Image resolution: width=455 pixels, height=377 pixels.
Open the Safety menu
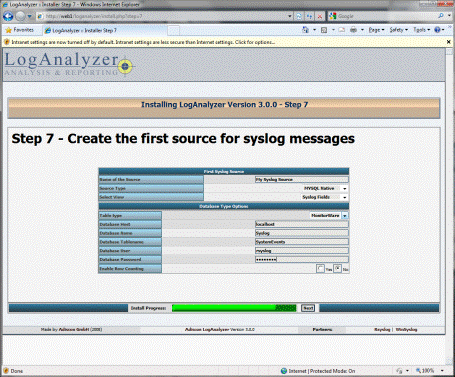(x=399, y=30)
